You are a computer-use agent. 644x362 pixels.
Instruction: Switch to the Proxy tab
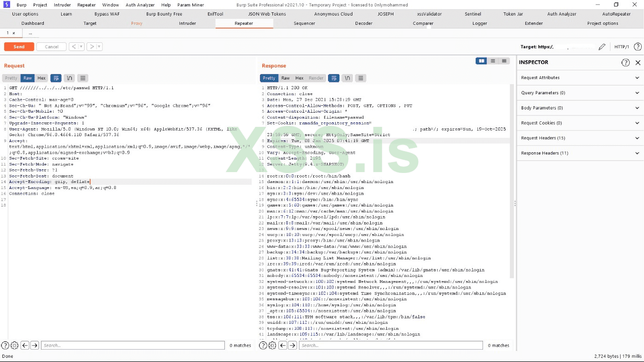(x=137, y=23)
